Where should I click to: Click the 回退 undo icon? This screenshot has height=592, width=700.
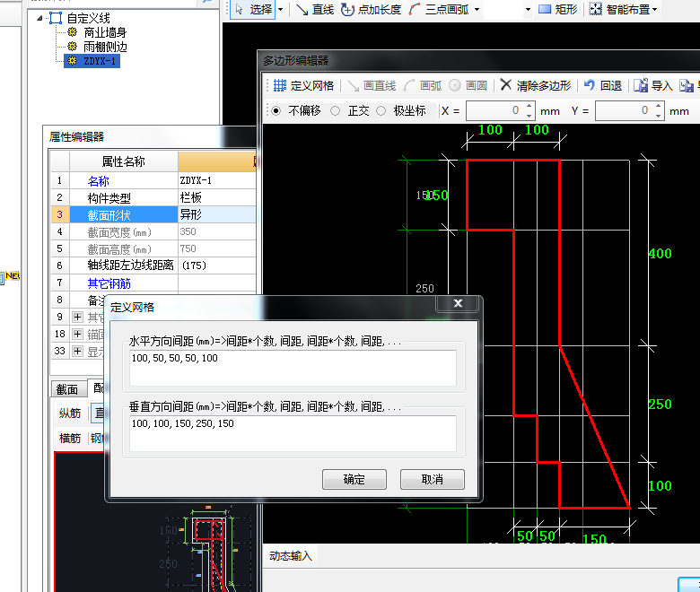click(590, 84)
